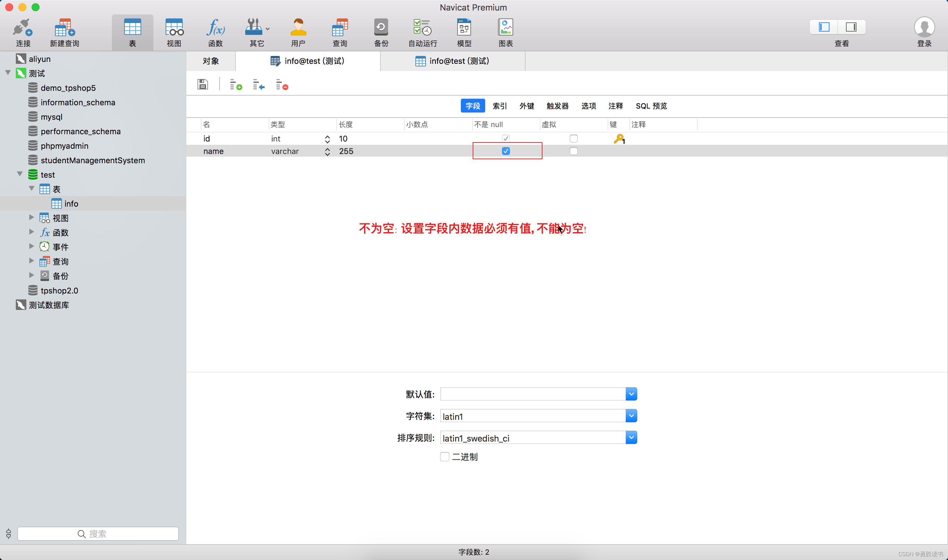Switch to SQL 预览 tab
Viewport: 948px width, 560px height.
coord(652,106)
